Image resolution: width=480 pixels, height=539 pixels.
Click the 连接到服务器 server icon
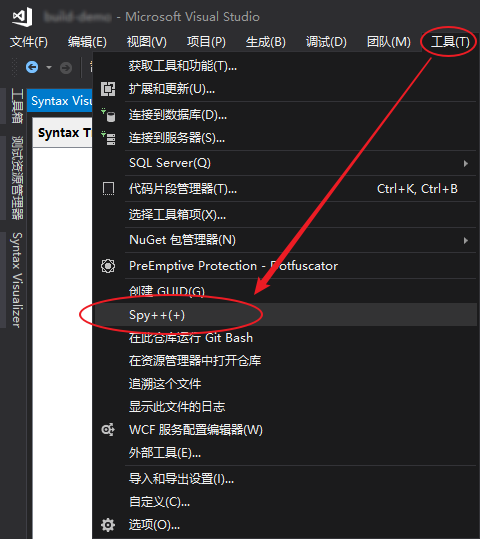pyautogui.click(x=108, y=138)
